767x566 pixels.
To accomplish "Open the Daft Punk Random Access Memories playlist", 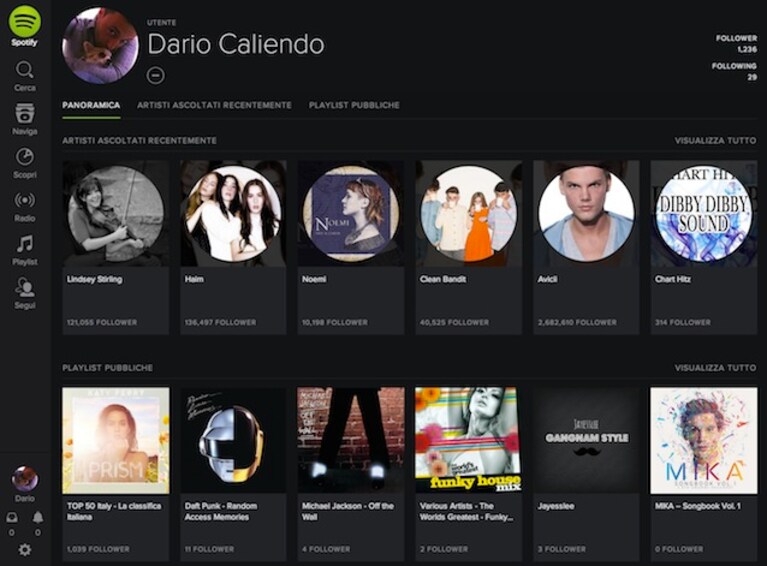I will (233, 474).
